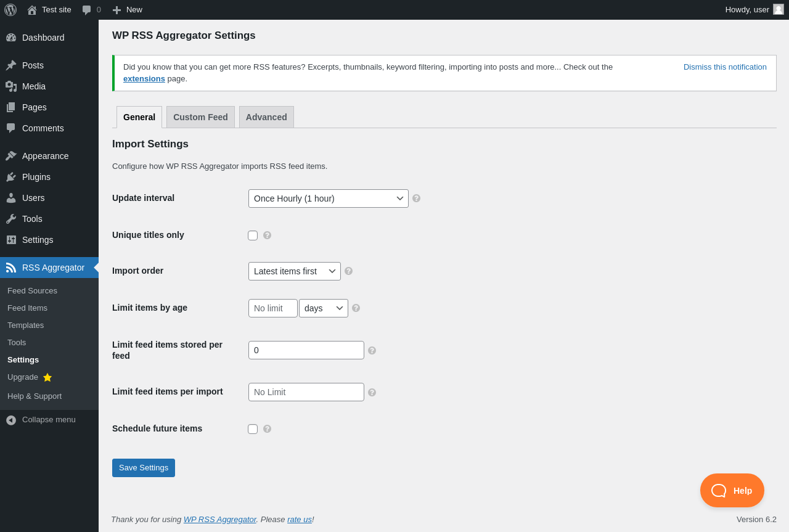The height and width of the screenshot is (532, 789).
Task: Open the Import order dropdown
Action: pos(295,271)
